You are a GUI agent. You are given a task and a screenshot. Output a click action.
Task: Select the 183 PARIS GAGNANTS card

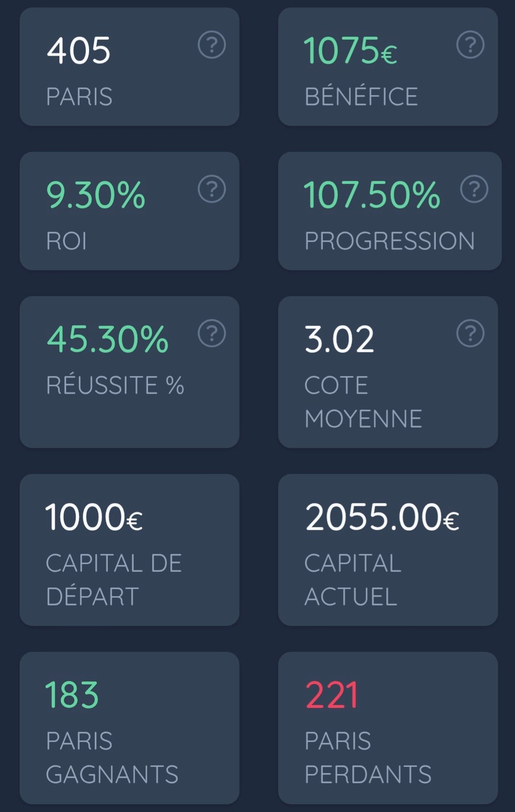pyautogui.click(x=129, y=728)
